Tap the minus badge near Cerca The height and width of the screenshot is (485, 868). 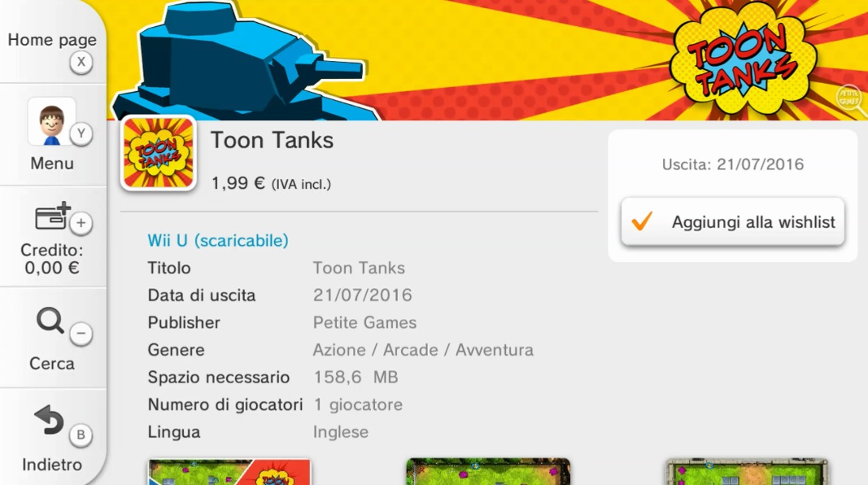[81, 334]
